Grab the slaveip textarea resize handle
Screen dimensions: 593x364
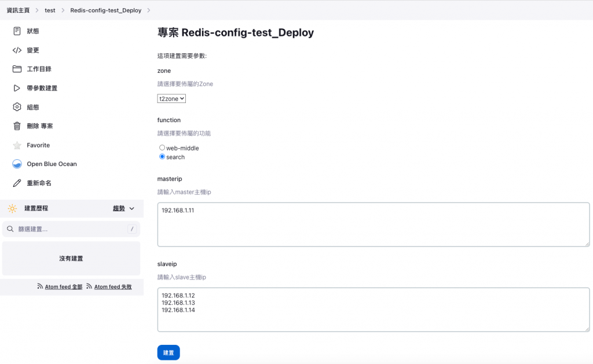(x=587, y=329)
